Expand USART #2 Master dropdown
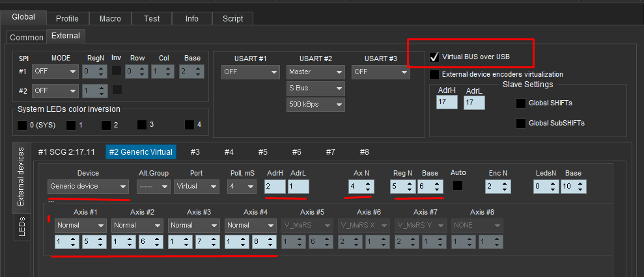Screen dimensions: 644x277 point(316,72)
